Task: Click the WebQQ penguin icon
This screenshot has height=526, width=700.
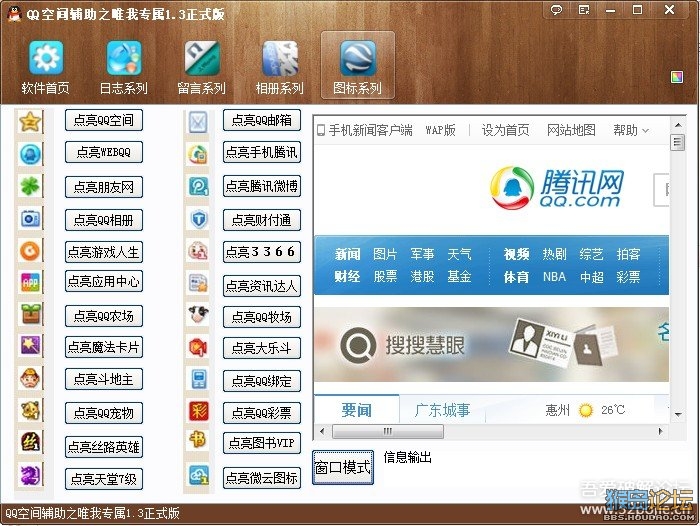Action: click(x=30, y=154)
